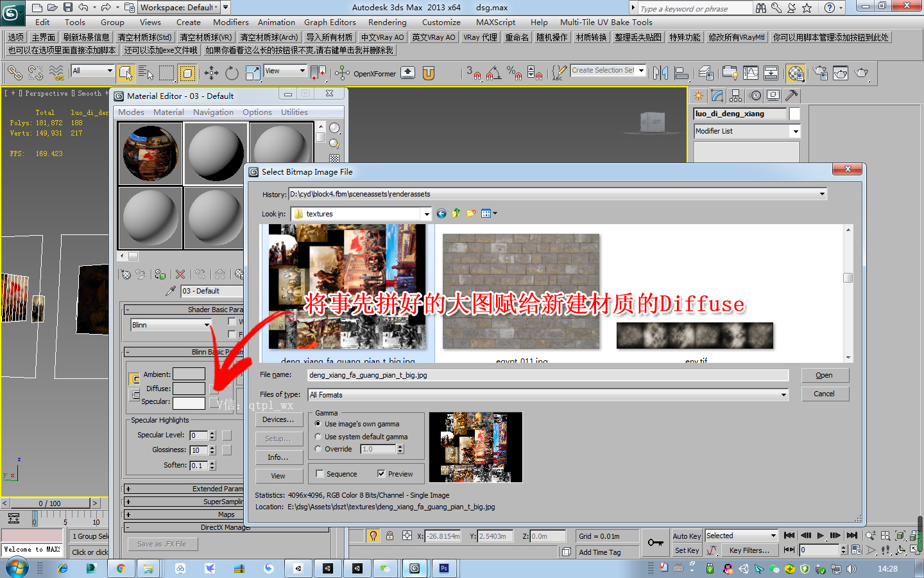Choose the Select and Move tool
The width and height of the screenshot is (924, 578).
click(x=212, y=73)
